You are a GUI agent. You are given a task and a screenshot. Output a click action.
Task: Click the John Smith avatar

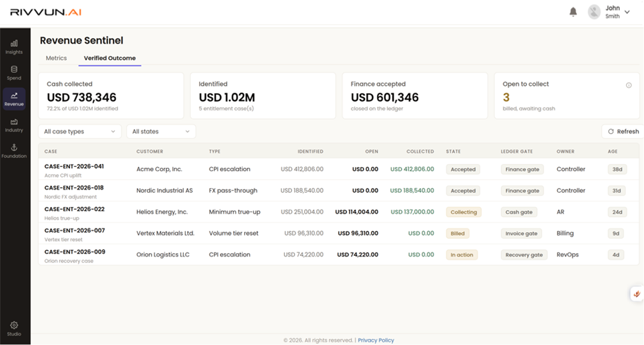click(x=594, y=12)
